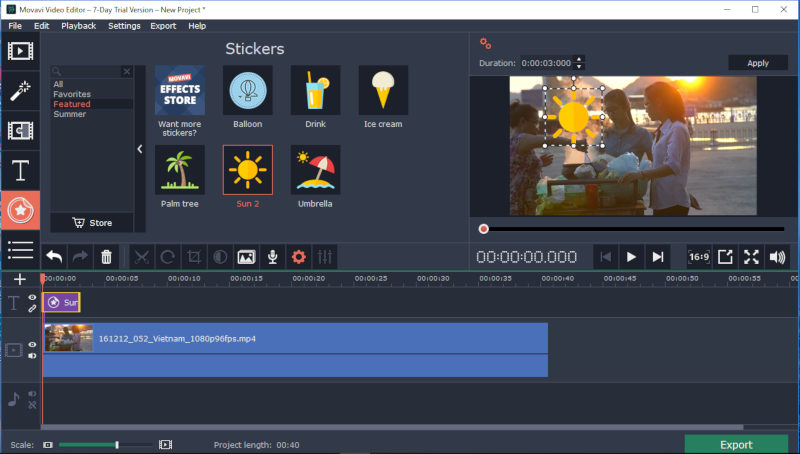Skip to next frame button
This screenshot has width=800, height=454.
(x=657, y=257)
